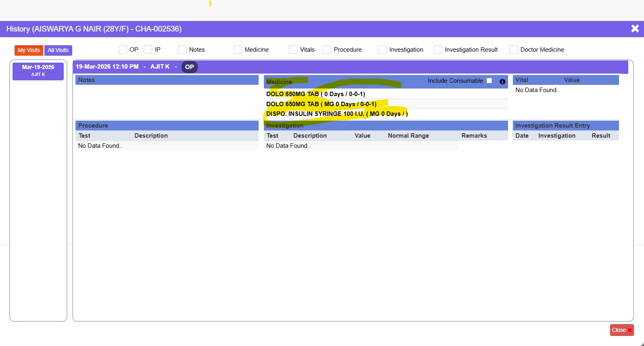Switch to All Visits tab

(x=58, y=50)
